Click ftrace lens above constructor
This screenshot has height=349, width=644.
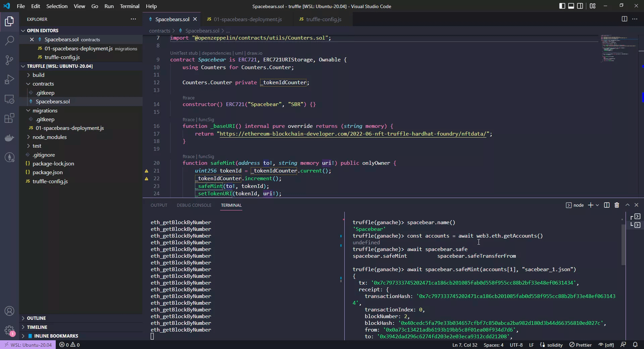pyautogui.click(x=189, y=98)
